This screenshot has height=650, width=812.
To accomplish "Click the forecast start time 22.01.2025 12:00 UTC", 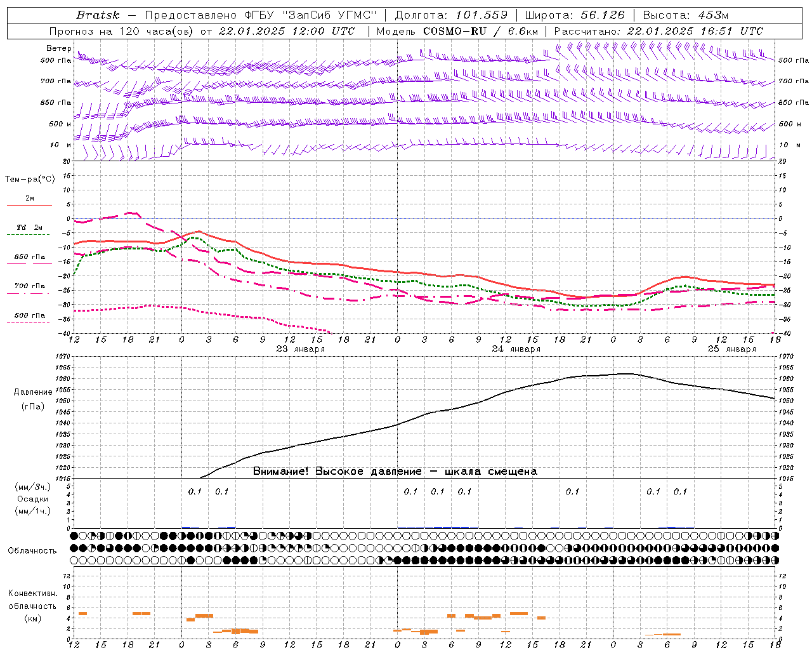I will tap(286, 31).
